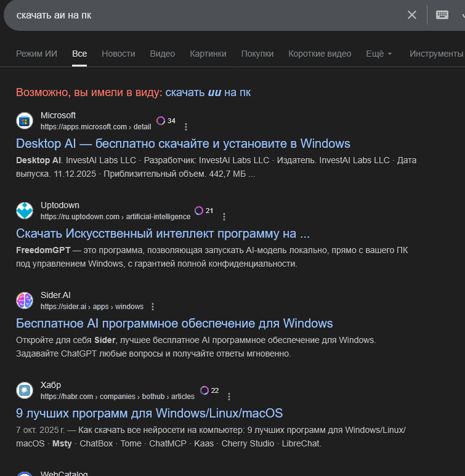Click the Uptodown site logo icon

[25, 211]
